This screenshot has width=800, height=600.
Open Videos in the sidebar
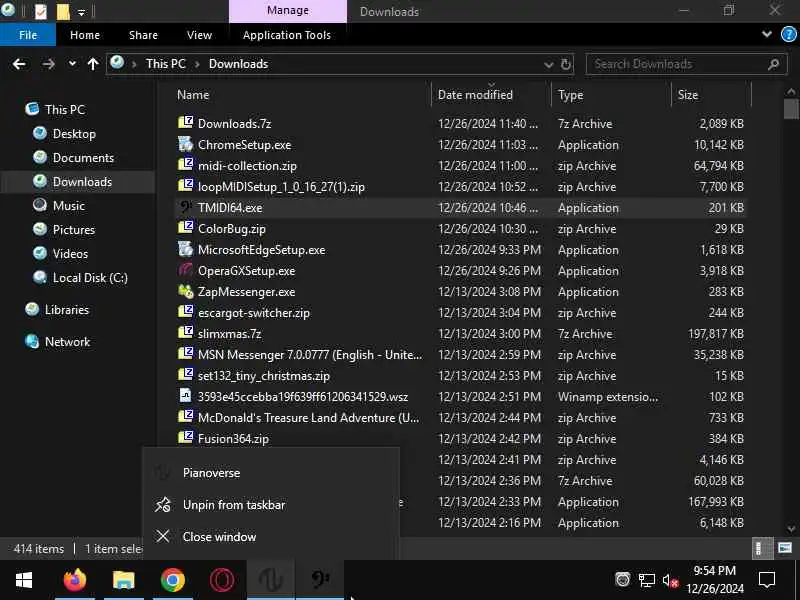pos(70,254)
